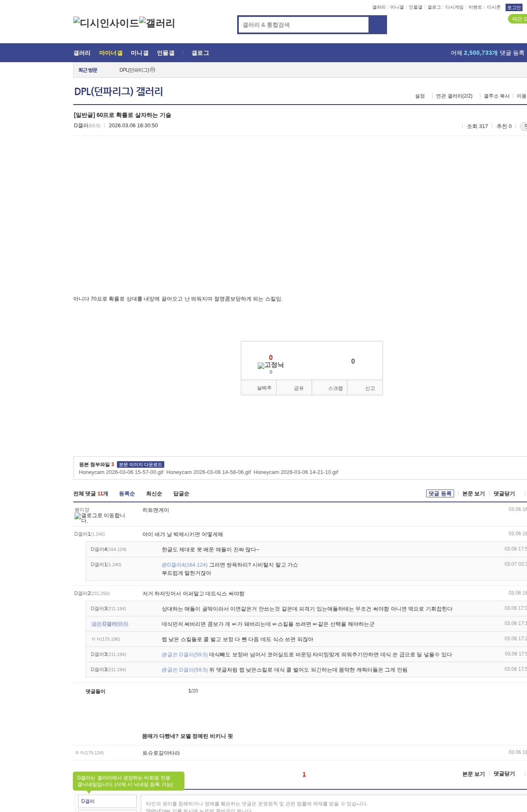Viewport: 527px width, 812px height.
Task: Click comment page number 1
Action: click(304, 774)
